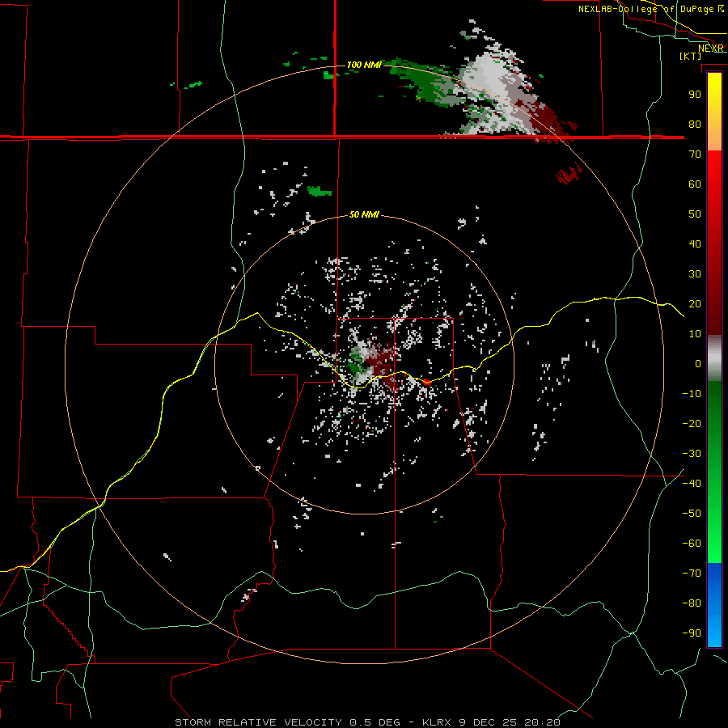The image size is (728, 728).
Task: Click the positive 30 value on velocity scale
Action: [695, 274]
